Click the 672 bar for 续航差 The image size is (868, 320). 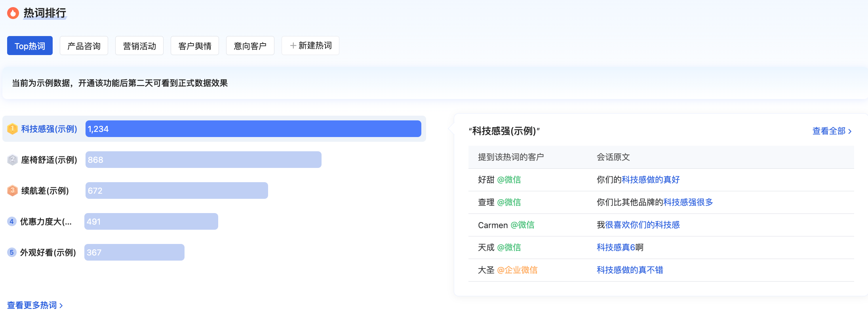pyautogui.click(x=177, y=190)
